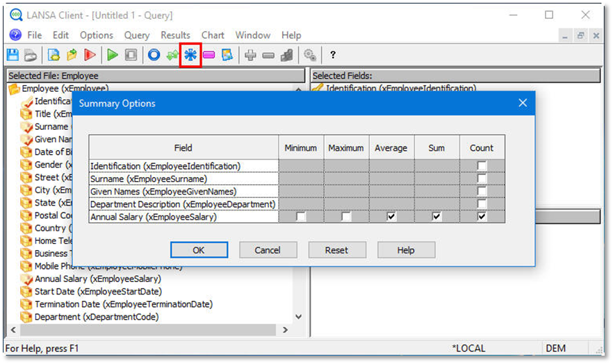Run the query with green play icon
Image resolution: width=613 pixels, height=364 pixels.
point(113,55)
